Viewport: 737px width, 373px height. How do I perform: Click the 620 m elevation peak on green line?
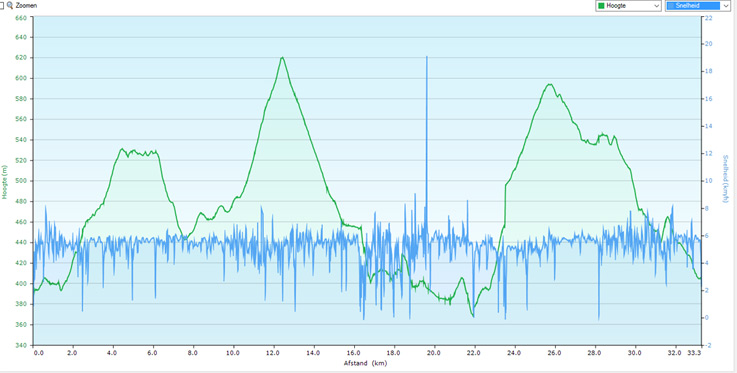282,58
